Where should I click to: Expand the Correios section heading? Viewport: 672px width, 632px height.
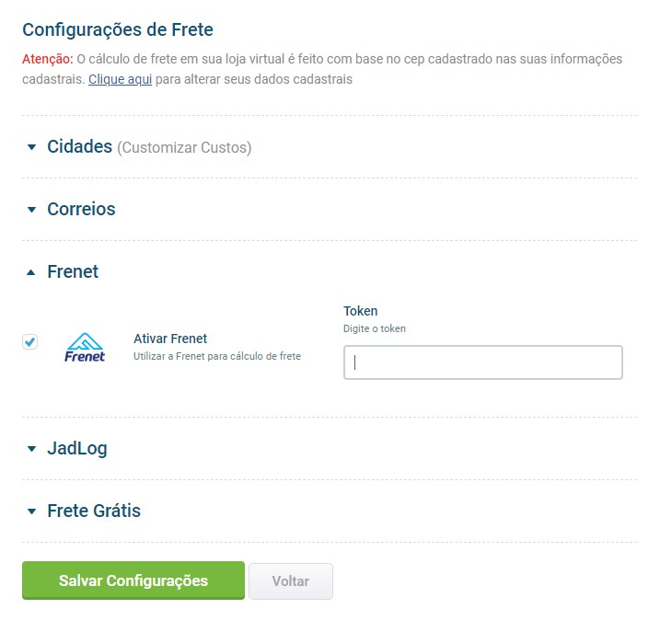[x=81, y=210]
